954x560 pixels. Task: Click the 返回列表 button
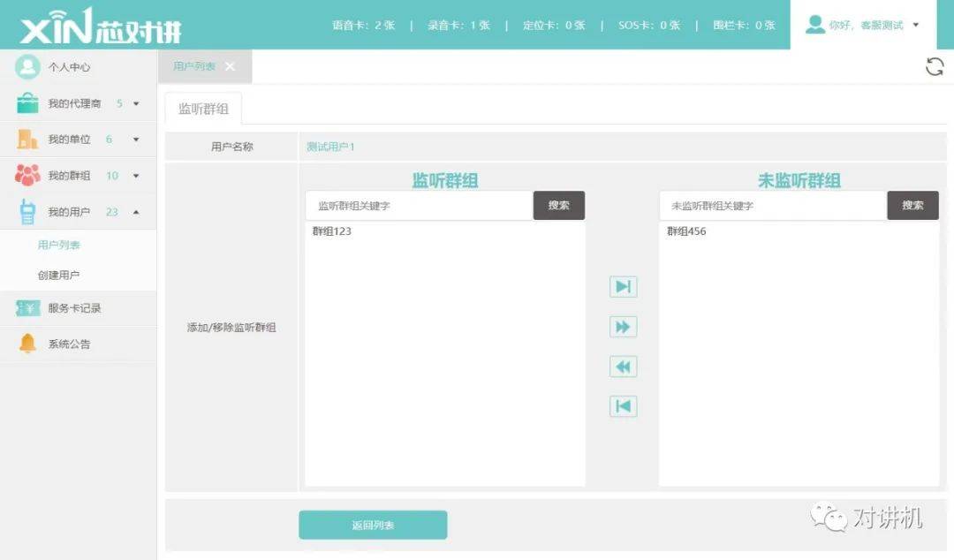[x=373, y=525]
